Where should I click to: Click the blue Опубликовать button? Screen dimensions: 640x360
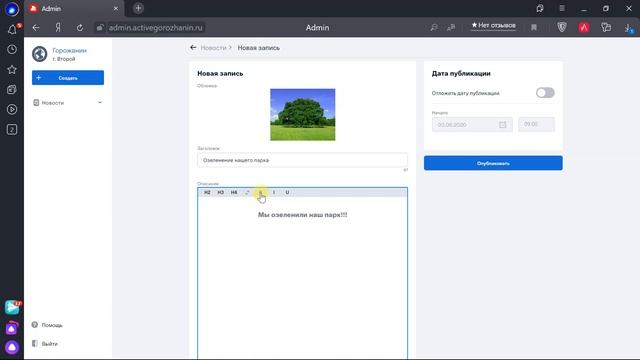493,163
